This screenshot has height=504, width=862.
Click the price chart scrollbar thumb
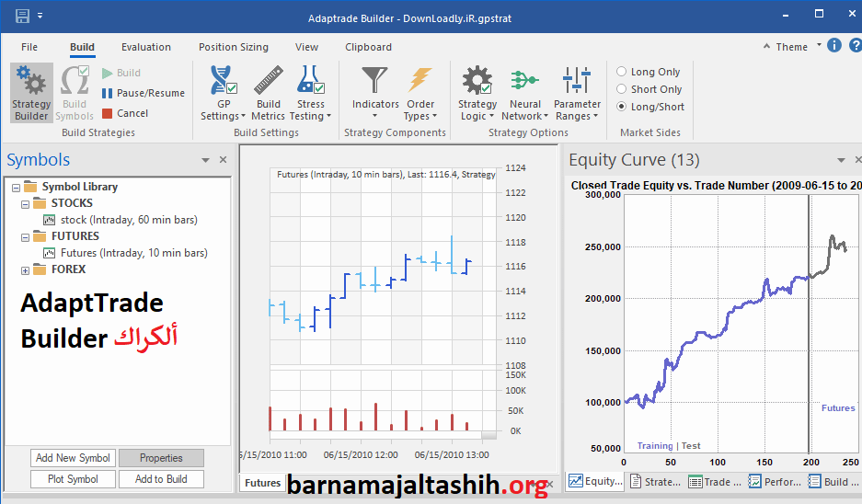[x=488, y=435]
